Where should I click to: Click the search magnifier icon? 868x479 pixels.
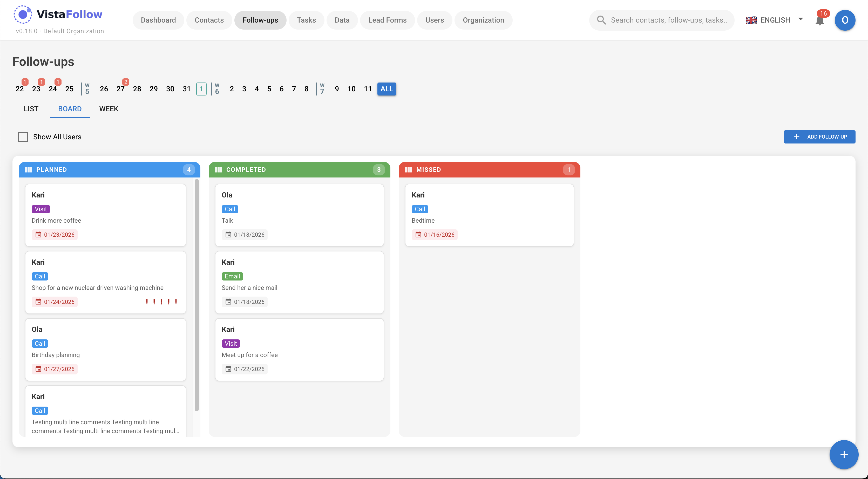[601, 20]
